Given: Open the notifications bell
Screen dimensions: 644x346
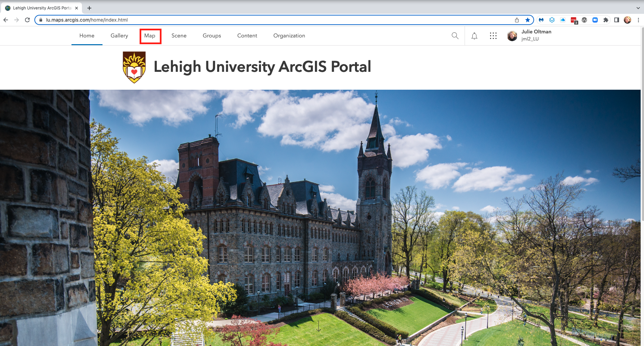Looking at the screenshot, I should pos(474,36).
